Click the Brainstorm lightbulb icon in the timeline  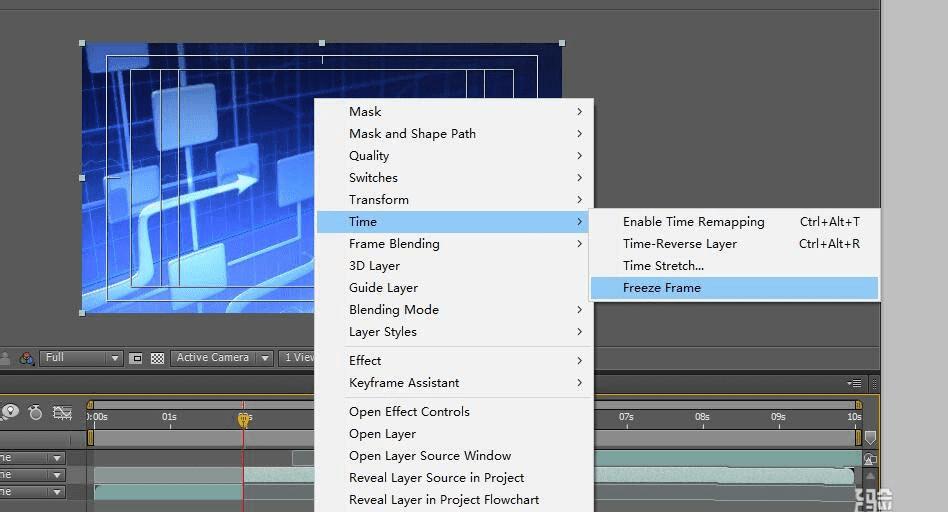click(x=10, y=413)
